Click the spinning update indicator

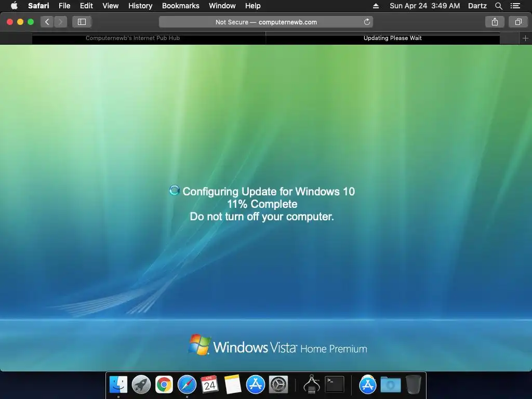click(x=175, y=190)
